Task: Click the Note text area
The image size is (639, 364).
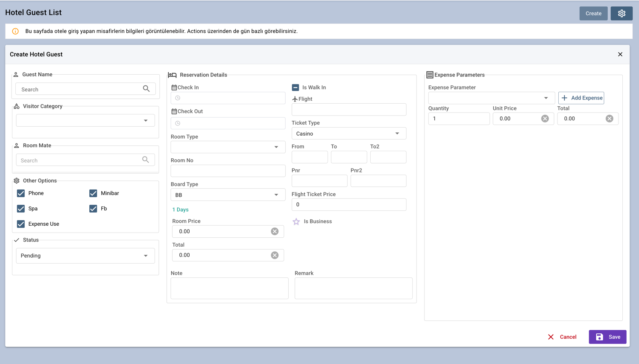Action: pyautogui.click(x=229, y=288)
